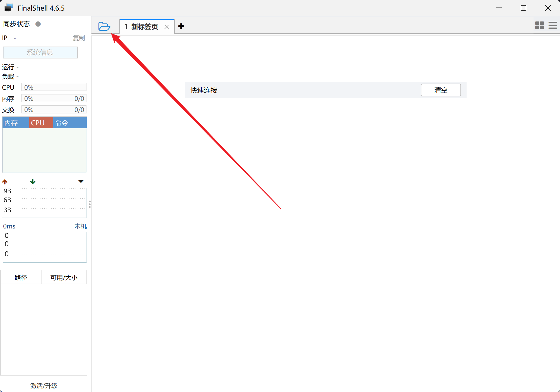Screen dimensions: 560x392
Task: Open 激活/升级 link
Action: (44, 386)
